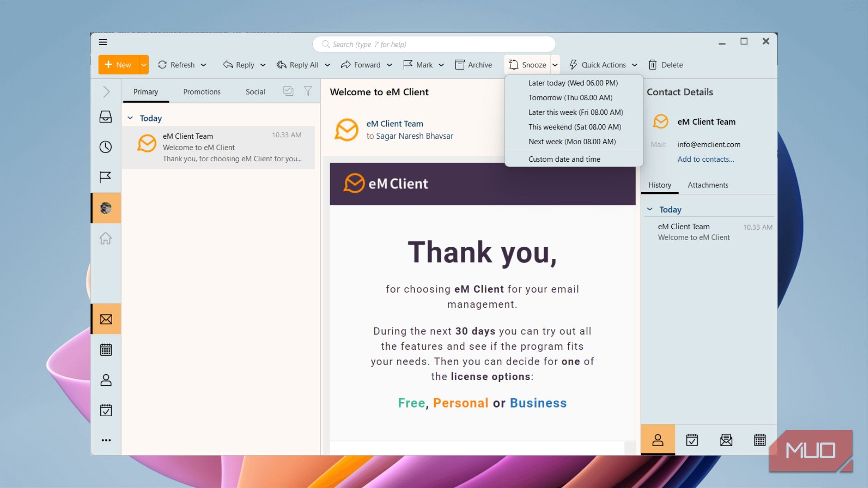Switch to Tasks section in left sidebar
The width and height of the screenshot is (868, 488).
[x=106, y=410]
